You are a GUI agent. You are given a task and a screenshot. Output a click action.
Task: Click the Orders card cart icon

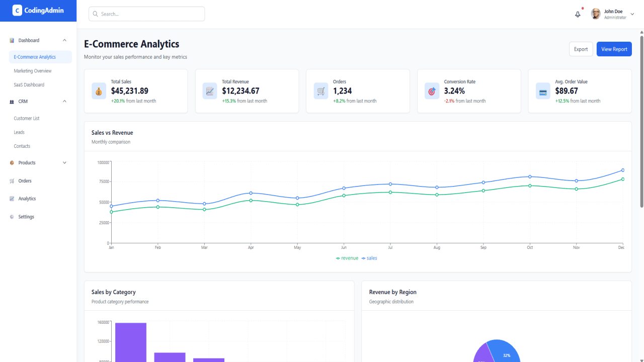click(x=321, y=91)
